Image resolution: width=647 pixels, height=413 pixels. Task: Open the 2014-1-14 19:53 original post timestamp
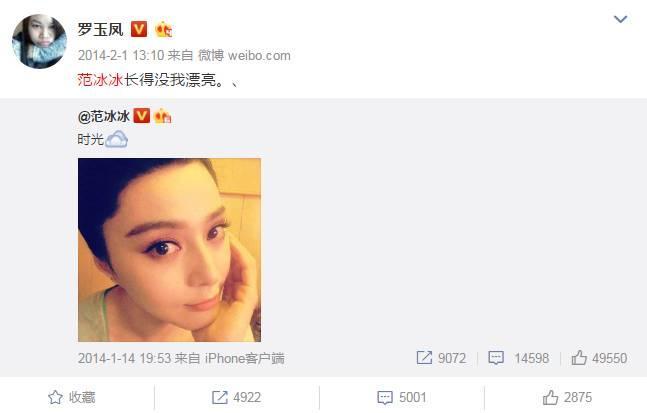[125, 358]
